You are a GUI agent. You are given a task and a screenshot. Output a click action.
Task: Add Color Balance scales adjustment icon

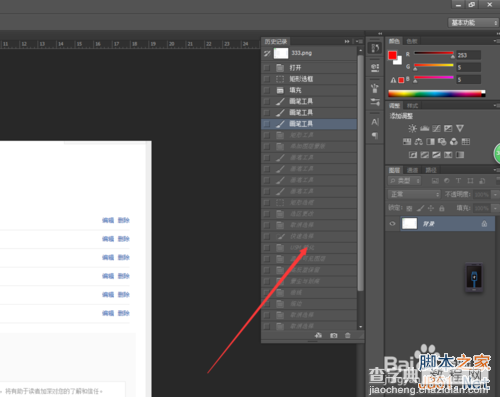(419, 142)
